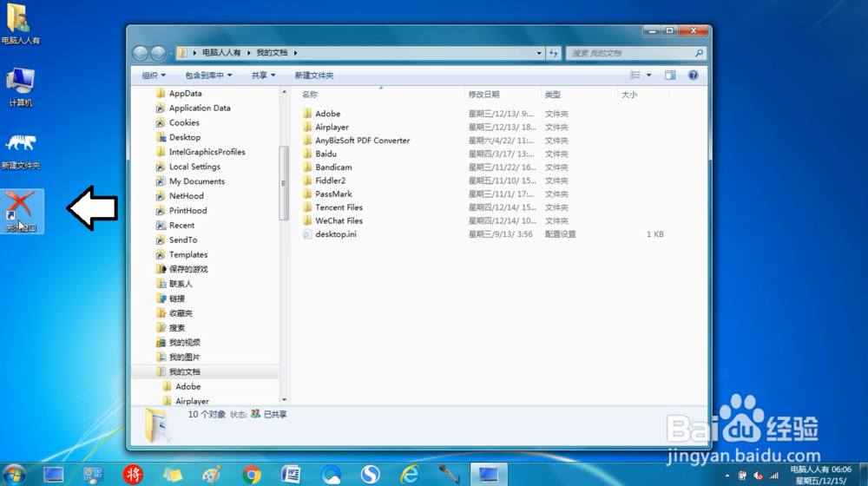The image size is (868, 486).
Task: Sort by the 修改日期 column header
Action: pyautogui.click(x=483, y=95)
